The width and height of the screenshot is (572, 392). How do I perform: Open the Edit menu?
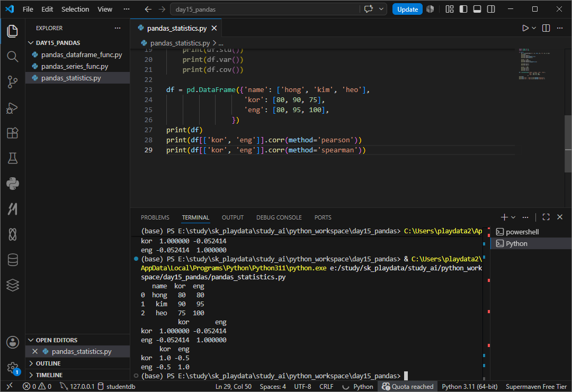(47, 9)
